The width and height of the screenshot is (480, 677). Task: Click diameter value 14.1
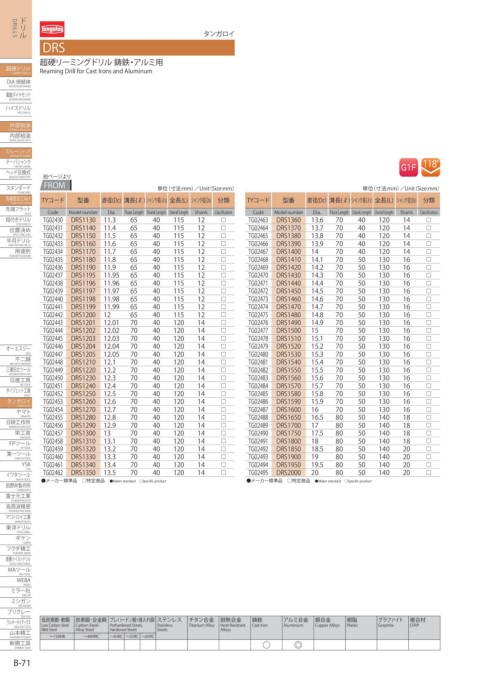click(x=316, y=259)
